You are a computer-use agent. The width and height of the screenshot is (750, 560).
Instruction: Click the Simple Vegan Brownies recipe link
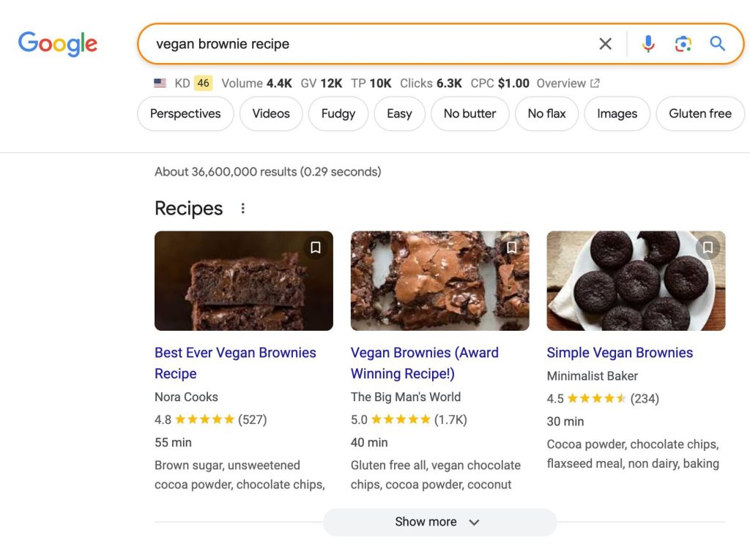pyautogui.click(x=620, y=352)
